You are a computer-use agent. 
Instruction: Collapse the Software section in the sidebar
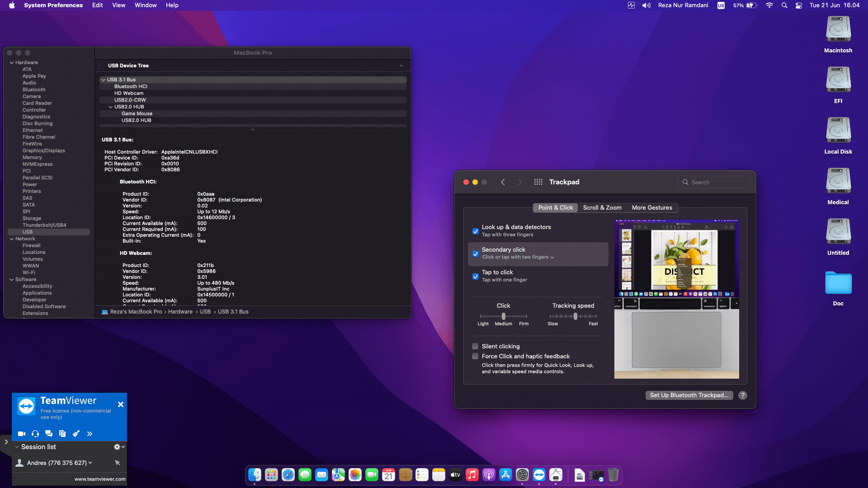click(x=12, y=280)
